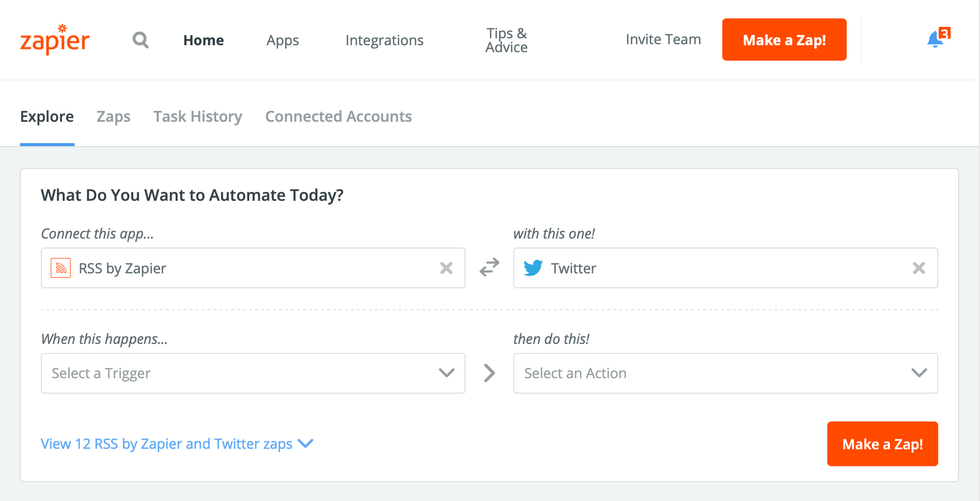
Task: Clear the Twitter app selection
Action: 919,268
